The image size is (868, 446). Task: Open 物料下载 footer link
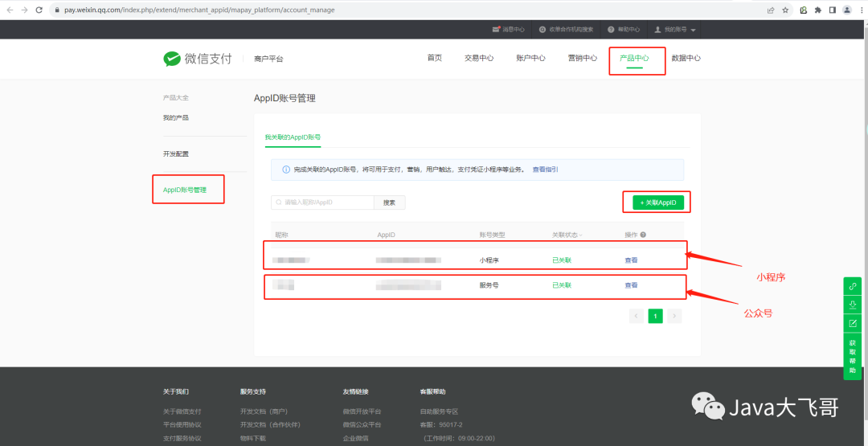253,438
